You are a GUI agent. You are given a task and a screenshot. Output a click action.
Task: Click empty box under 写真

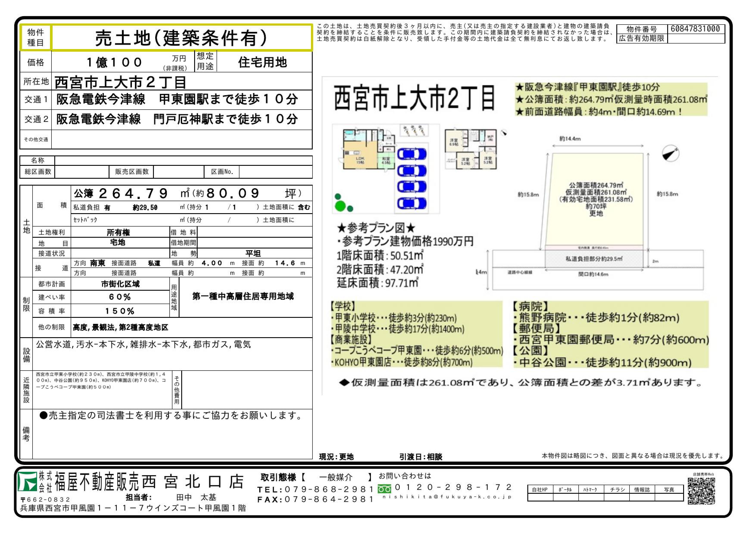tap(669, 497)
